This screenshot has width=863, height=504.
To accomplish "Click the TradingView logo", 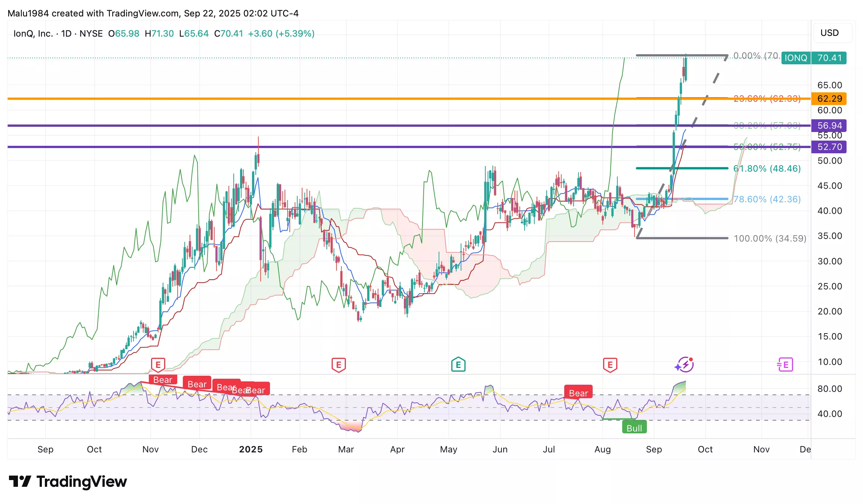I will coord(68,482).
